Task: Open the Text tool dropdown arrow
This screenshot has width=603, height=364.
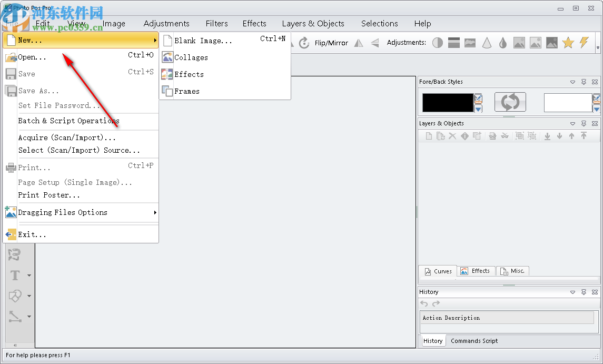Action: click(x=29, y=276)
